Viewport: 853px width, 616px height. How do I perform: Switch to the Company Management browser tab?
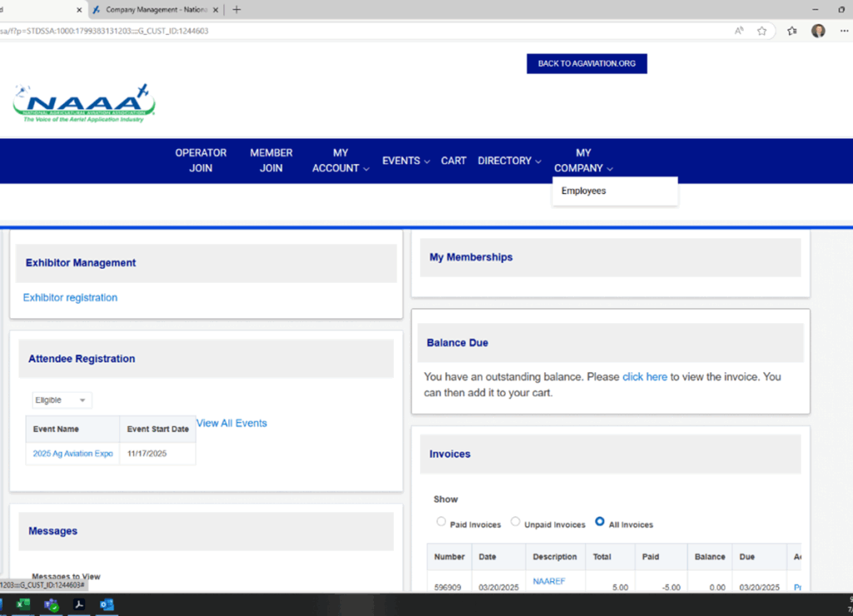tap(155, 10)
